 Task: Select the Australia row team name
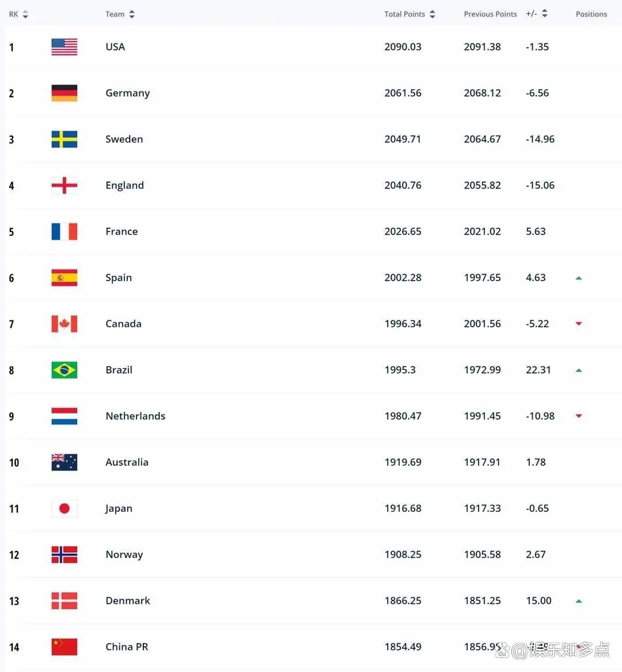(x=127, y=462)
